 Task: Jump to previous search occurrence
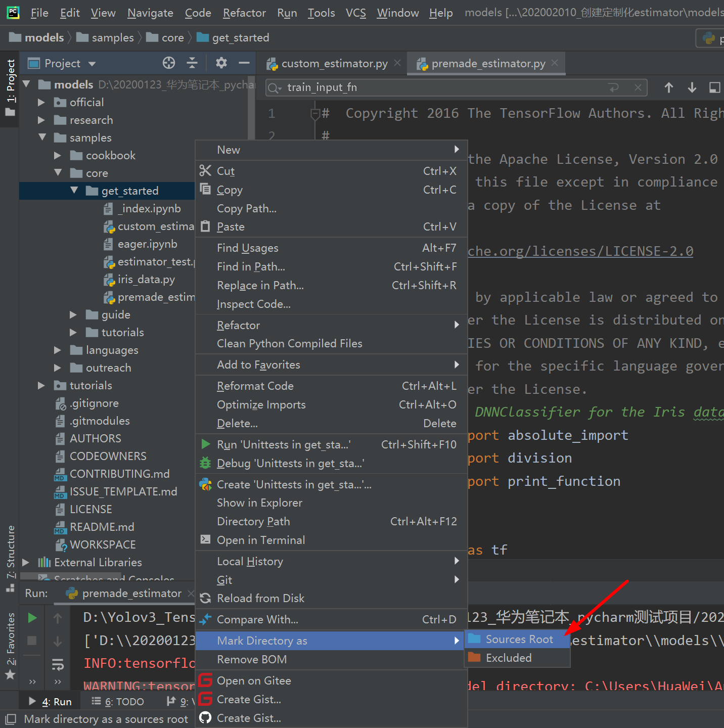pos(668,87)
